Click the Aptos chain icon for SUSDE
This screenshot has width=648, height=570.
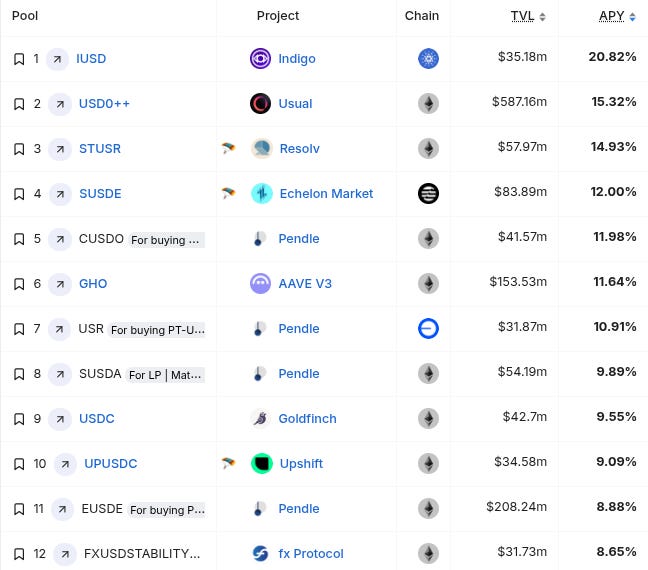(429, 193)
